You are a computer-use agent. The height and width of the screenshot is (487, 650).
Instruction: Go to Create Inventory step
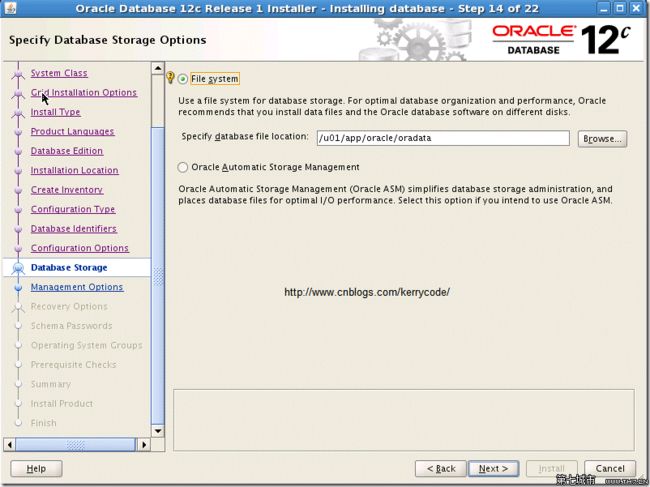(x=67, y=190)
